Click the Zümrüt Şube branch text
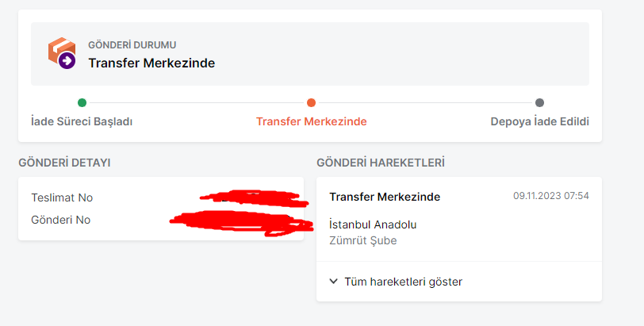This screenshot has width=644, height=326. point(362,240)
